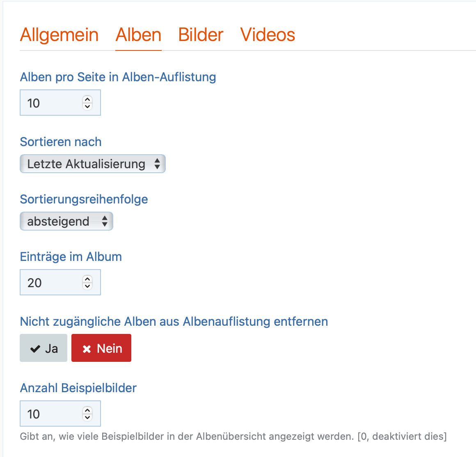476x457 pixels.
Task: Decrease 'Alben pro Seite' with down arrow
Action: 87,106
